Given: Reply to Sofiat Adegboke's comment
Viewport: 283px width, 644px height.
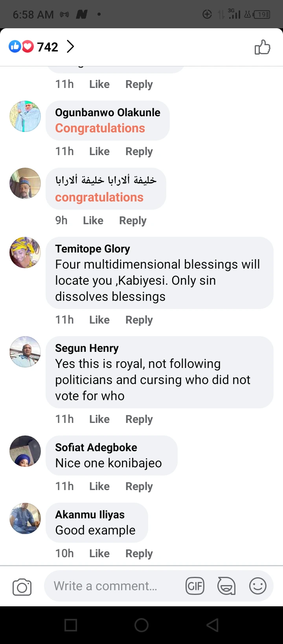Looking at the screenshot, I should [139, 486].
